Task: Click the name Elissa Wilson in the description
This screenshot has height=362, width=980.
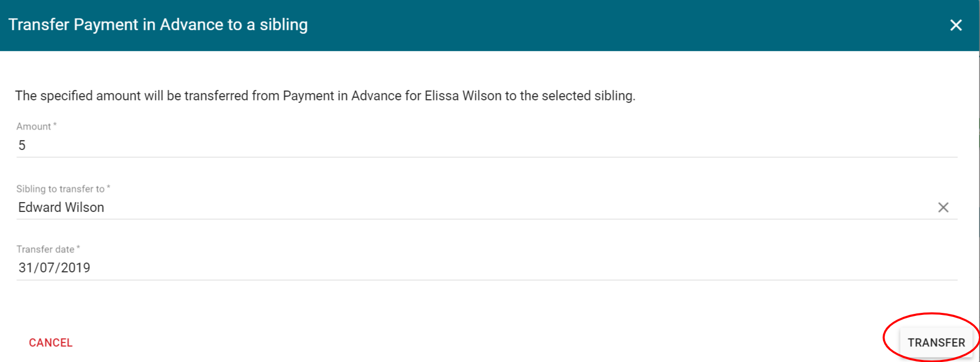Action: [x=463, y=96]
